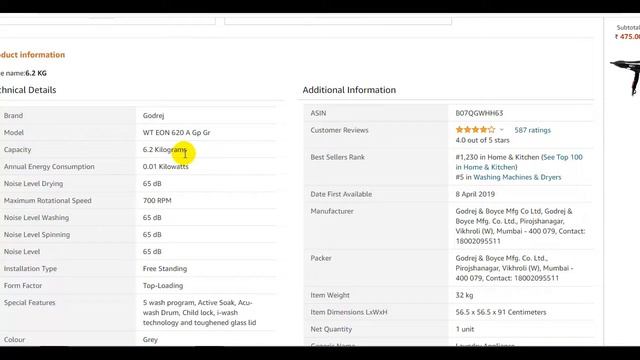Click the Model value WT EON 620 A Gp Gr

[176, 133]
